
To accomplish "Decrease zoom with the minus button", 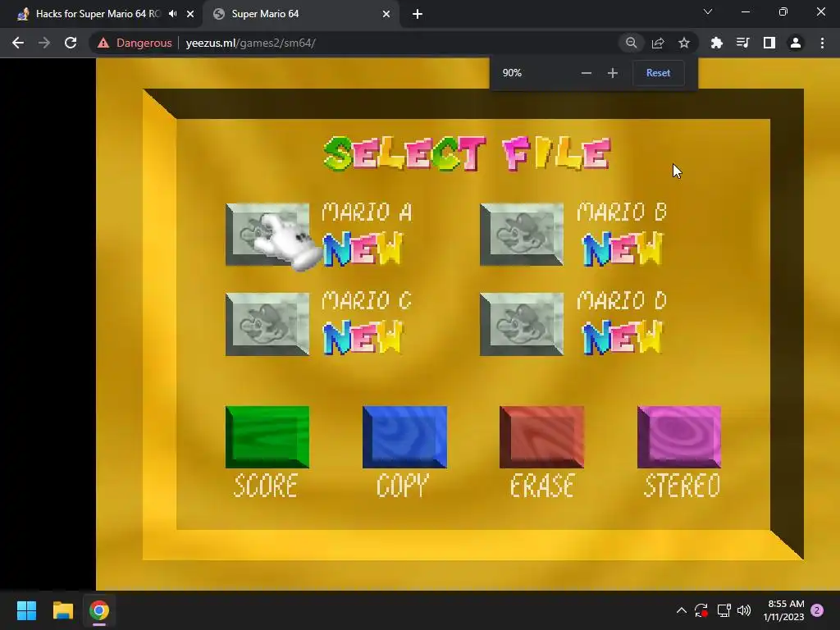I will [586, 73].
